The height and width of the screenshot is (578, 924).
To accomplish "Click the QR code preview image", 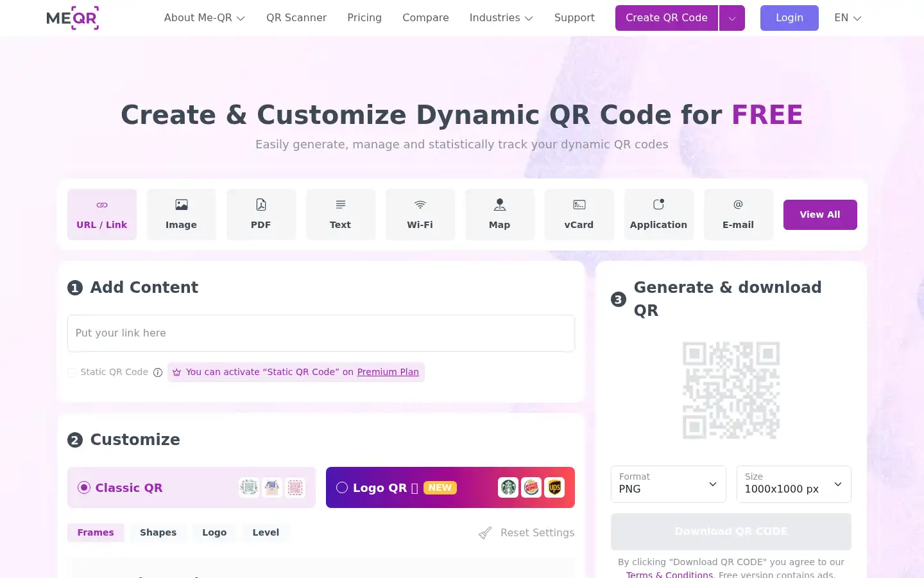I will (x=732, y=390).
